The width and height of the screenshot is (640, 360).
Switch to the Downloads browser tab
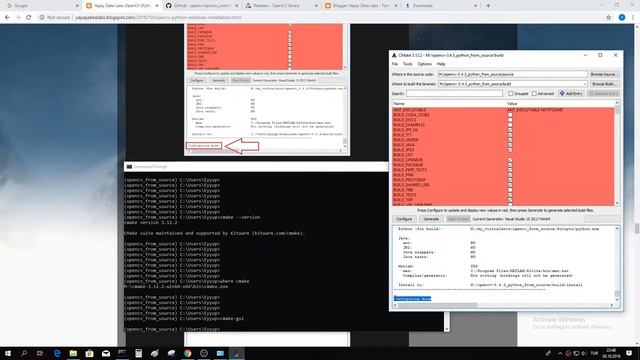coord(440,6)
